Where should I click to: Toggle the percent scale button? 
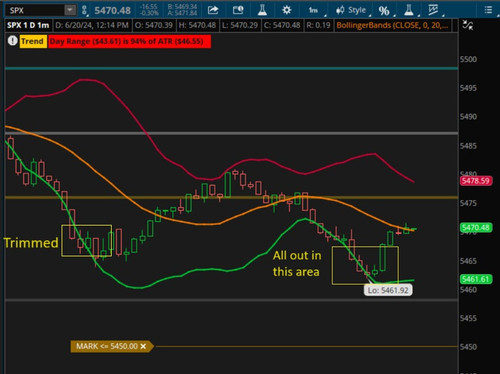385,11
